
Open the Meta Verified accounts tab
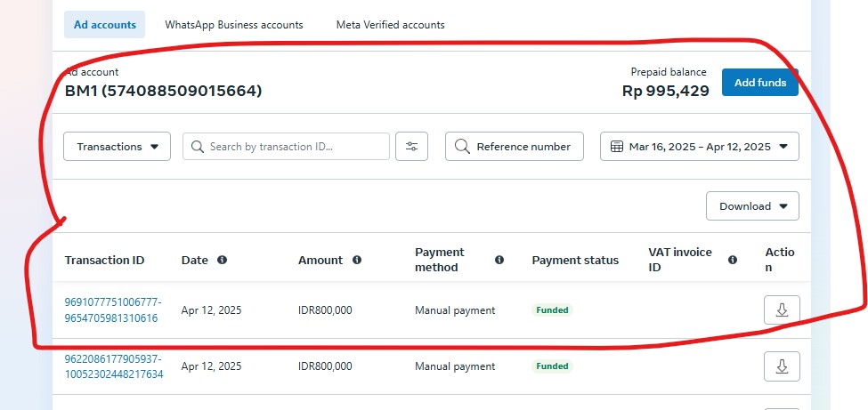tap(390, 25)
